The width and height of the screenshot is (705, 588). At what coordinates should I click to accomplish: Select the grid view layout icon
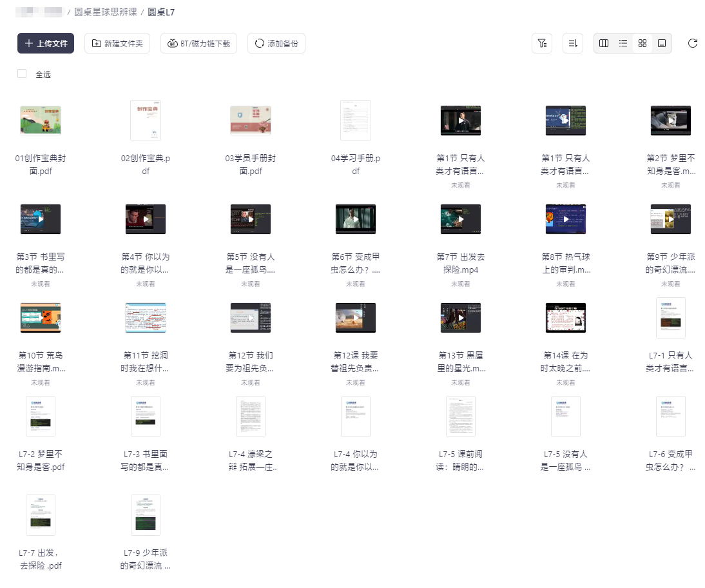642,43
